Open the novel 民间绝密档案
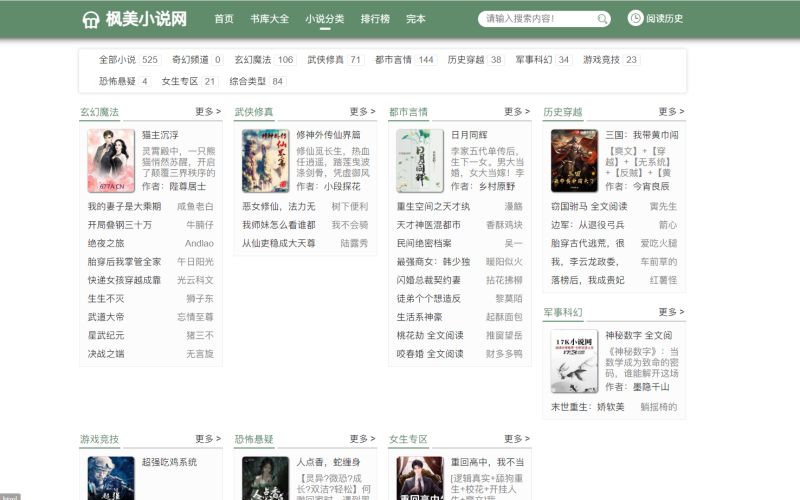 (424, 243)
